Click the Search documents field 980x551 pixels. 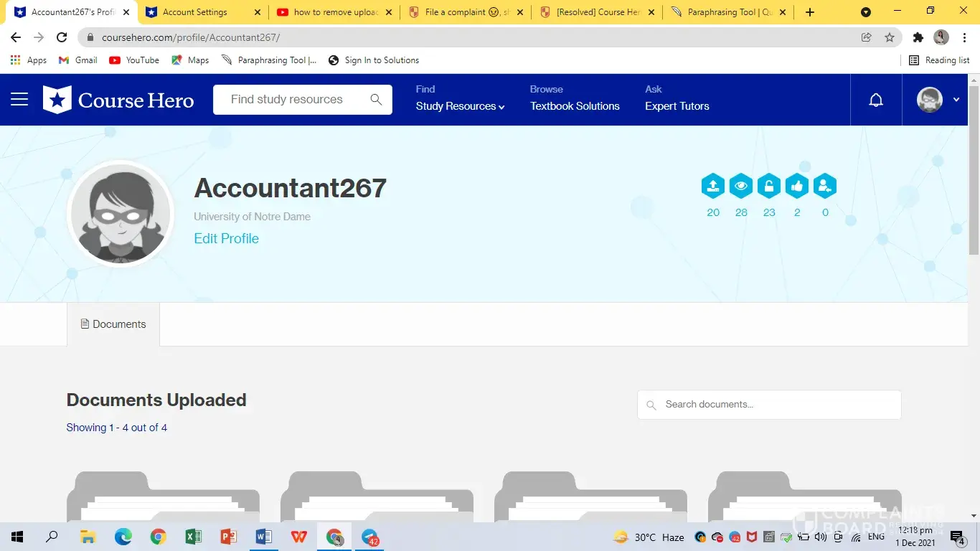click(769, 405)
